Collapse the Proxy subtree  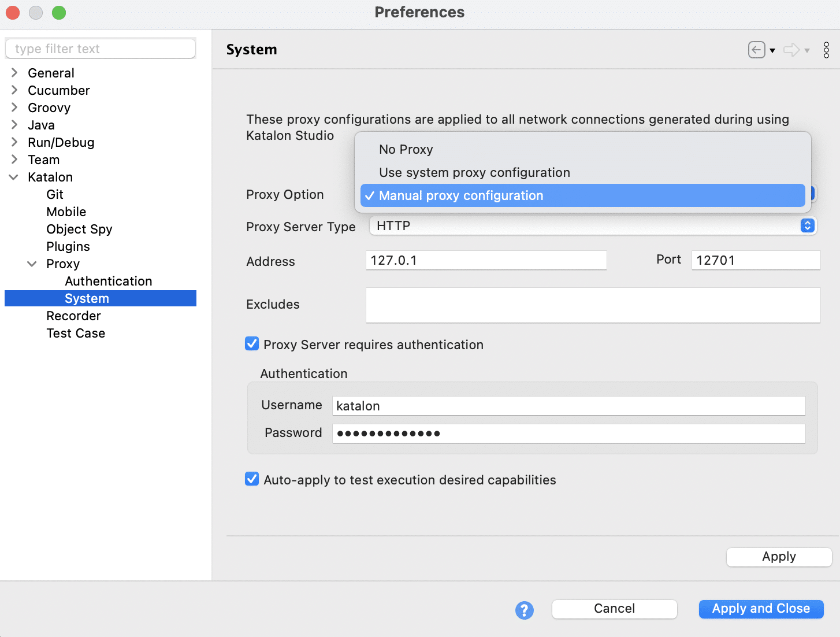[32, 264]
